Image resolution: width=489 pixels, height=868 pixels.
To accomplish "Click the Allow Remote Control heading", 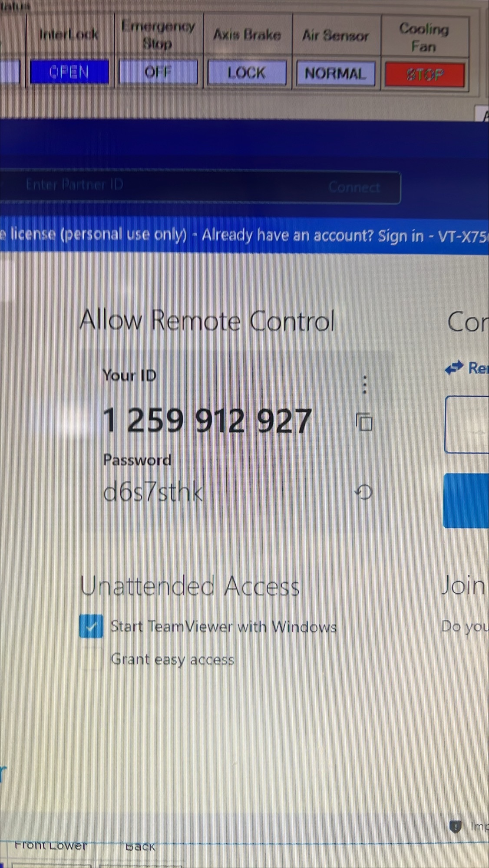I will (207, 321).
